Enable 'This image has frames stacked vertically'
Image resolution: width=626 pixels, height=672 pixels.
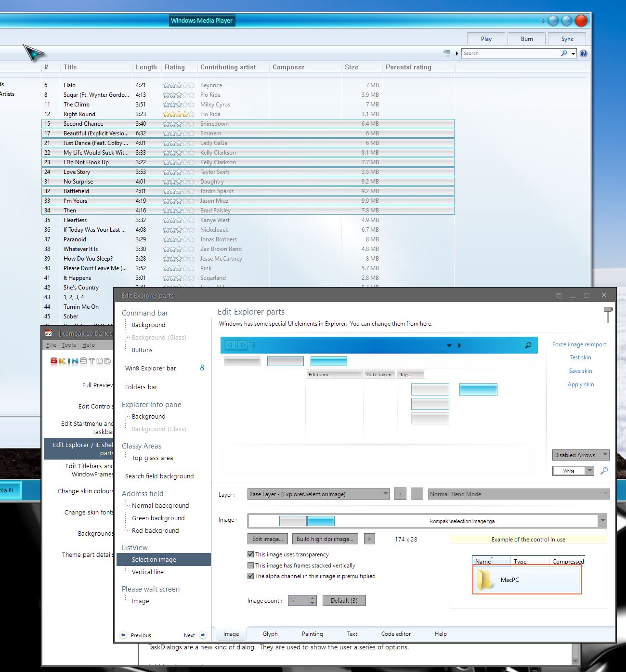[x=250, y=566]
